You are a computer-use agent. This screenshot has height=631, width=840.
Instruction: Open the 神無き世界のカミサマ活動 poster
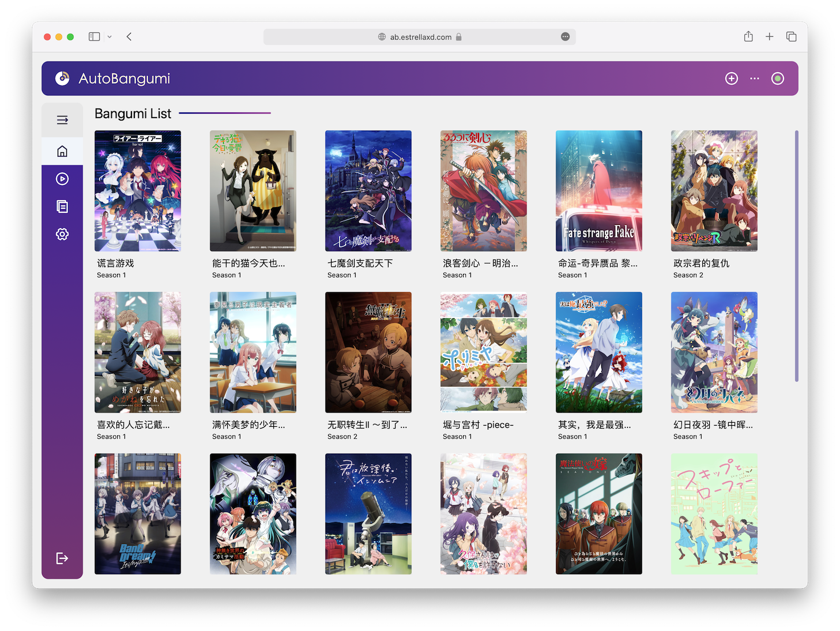coord(253,514)
